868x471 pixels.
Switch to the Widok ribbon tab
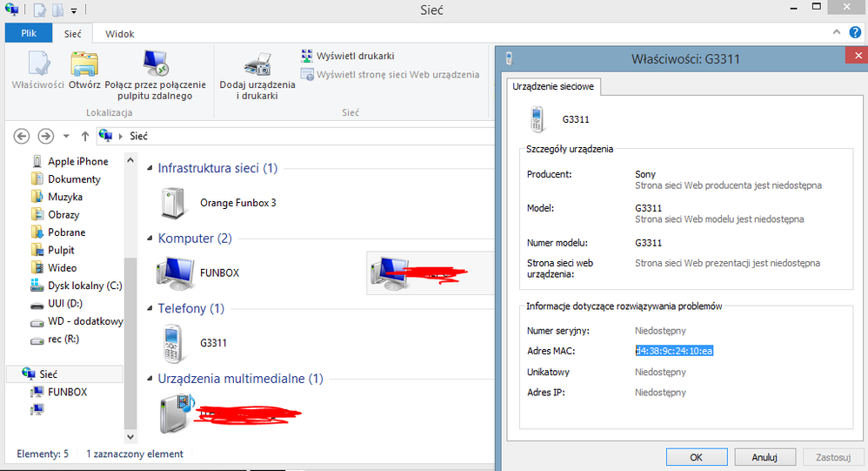(x=119, y=34)
